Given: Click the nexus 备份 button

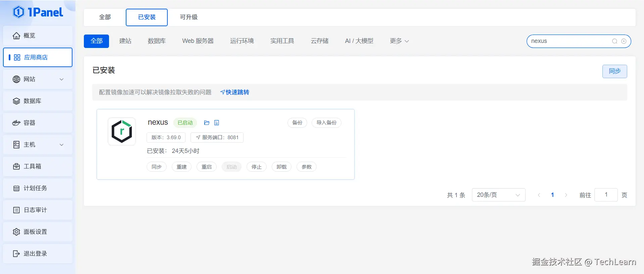Looking at the screenshot, I should [297, 123].
